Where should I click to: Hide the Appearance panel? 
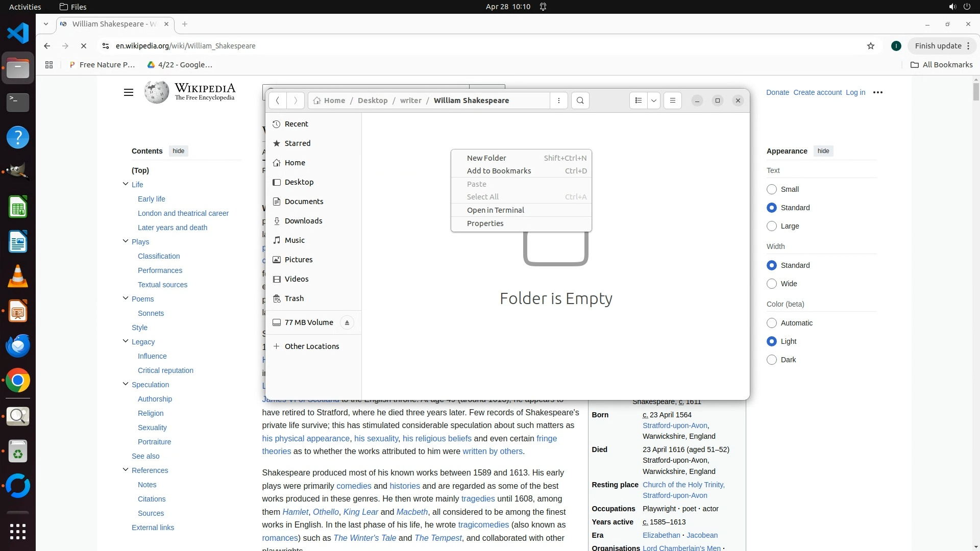pyautogui.click(x=823, y=151)
